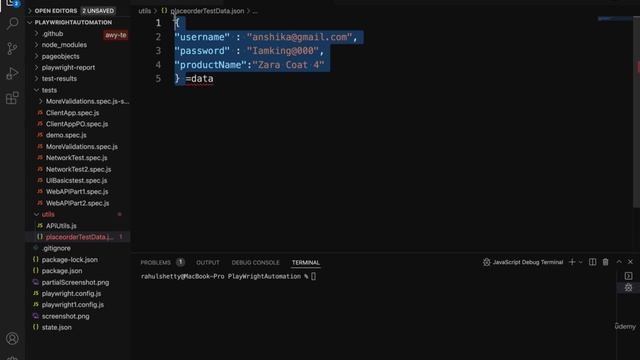This screenshot has height=360, width=640.
Task: Open WebAPIPart2.spec.js file
Action: point(77,203)
